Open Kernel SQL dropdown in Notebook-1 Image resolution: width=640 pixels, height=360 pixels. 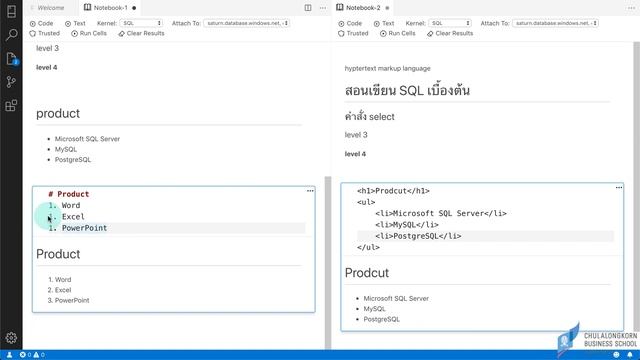[x=141, y=23]
